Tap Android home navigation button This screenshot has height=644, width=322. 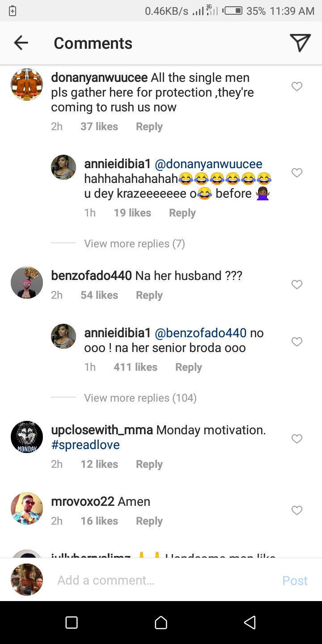(161, 623)
